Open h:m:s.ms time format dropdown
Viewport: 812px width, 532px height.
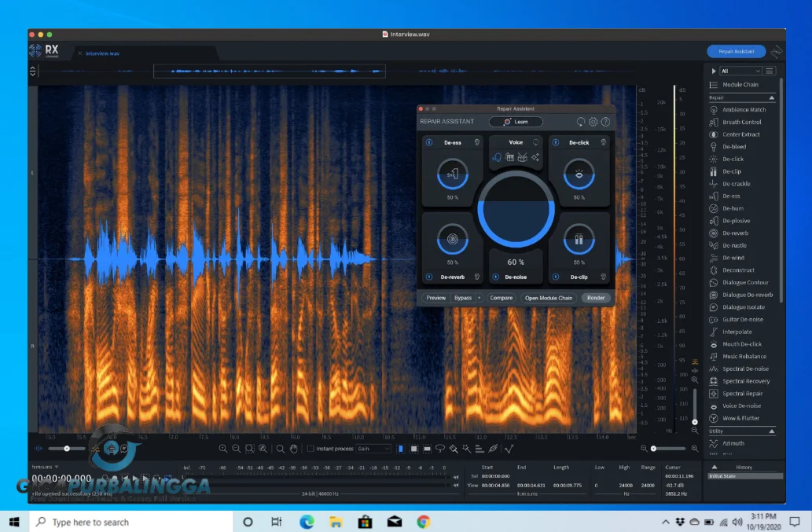(46, 467)
